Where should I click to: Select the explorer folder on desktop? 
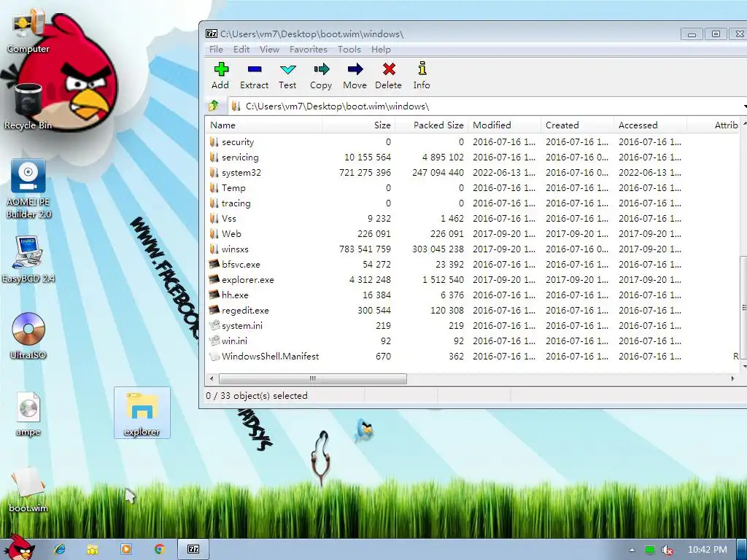(142, 413)
